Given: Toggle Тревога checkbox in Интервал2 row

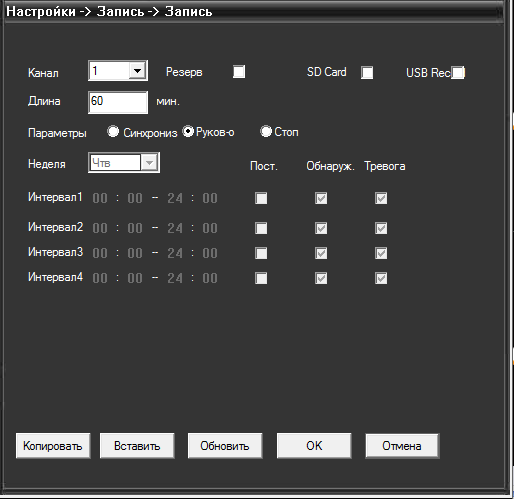Looking at the screenshot, I should coord(381,228).
